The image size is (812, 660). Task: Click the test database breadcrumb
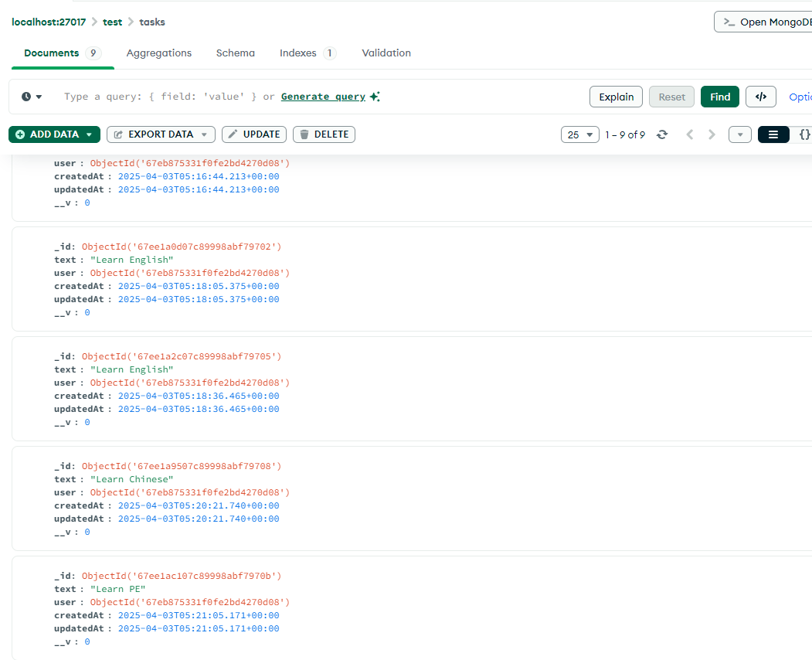(112, 22)
